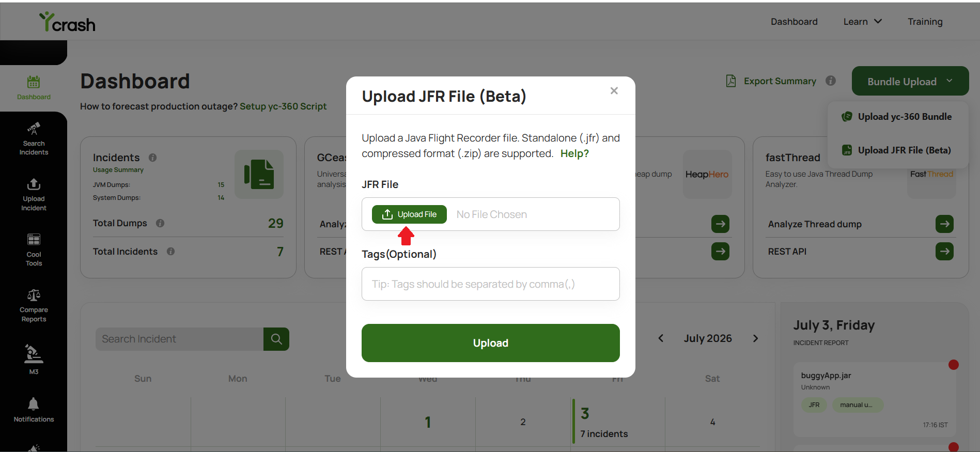This screenshot has width=980, height=452.
Task: Go to previous month in calendar
Action: (x=661, y=338)
